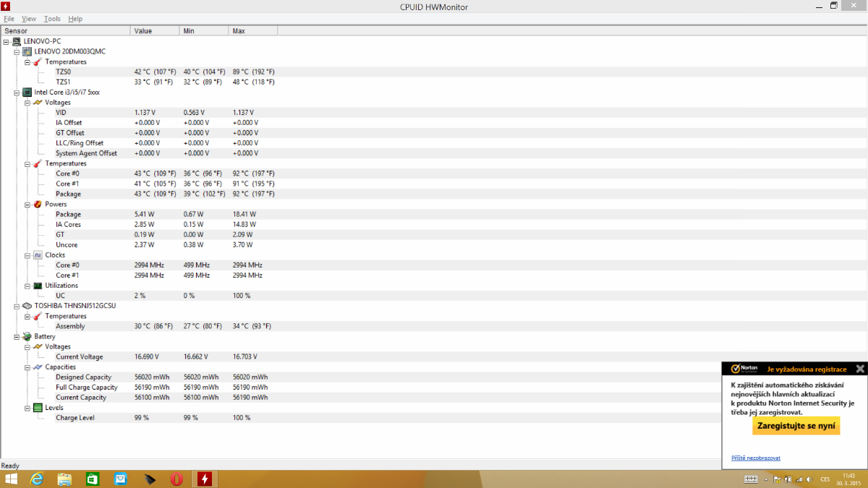Collapse the LENOVO-PC root node
Screen dimensions: 868x488
click(x=7, y=42)
